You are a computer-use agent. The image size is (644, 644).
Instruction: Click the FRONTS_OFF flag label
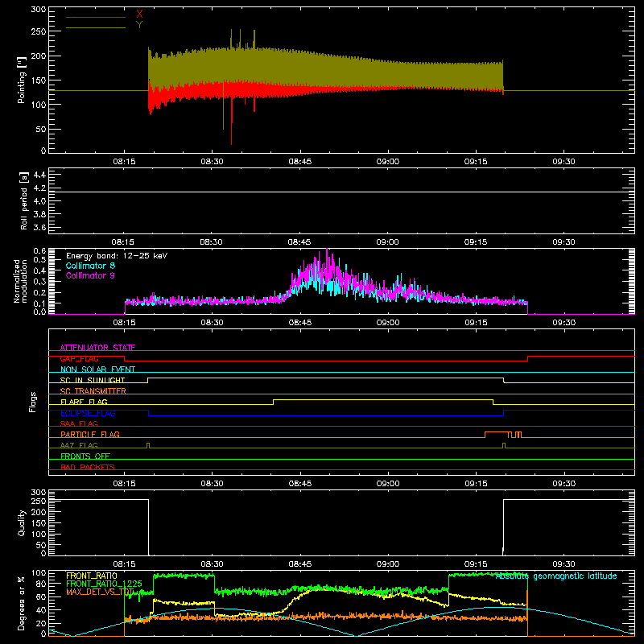pyautogui.click(x=85, y=456)
